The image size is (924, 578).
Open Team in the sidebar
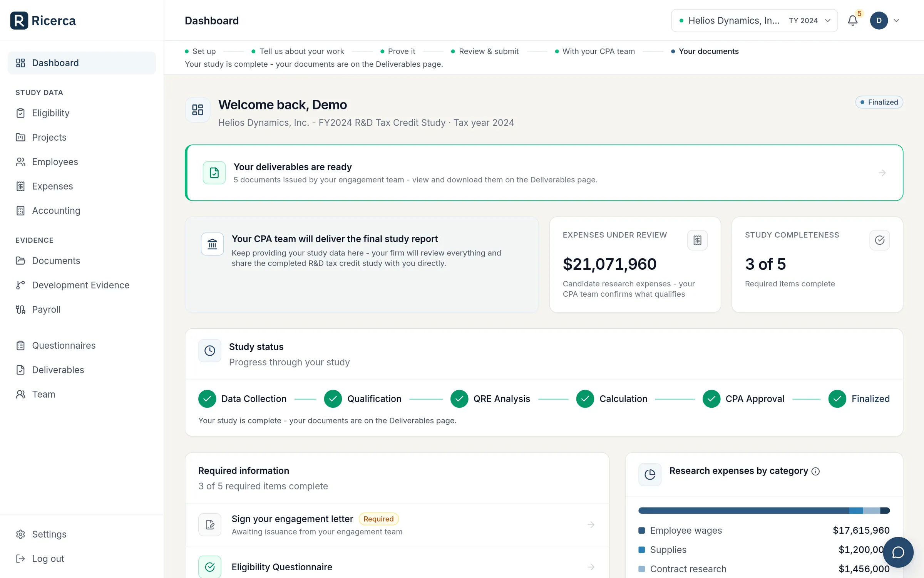(82, 394)
